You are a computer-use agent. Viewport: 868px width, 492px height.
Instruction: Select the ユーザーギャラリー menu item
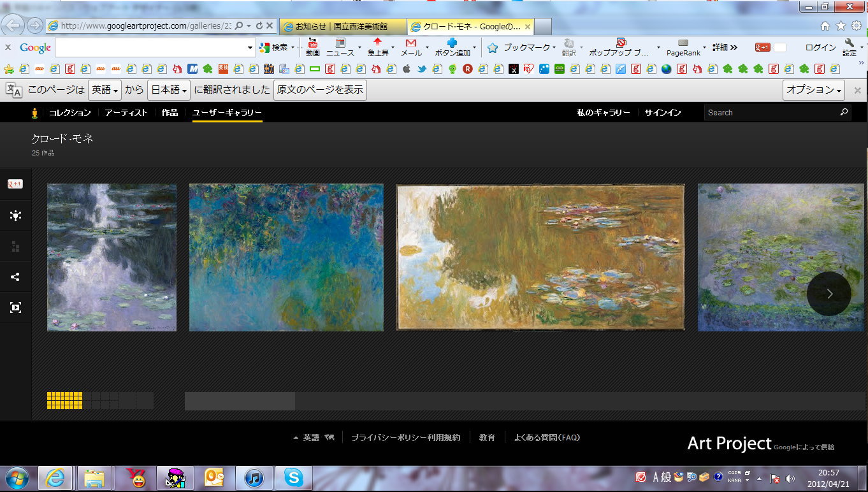(x=228, y=113)
